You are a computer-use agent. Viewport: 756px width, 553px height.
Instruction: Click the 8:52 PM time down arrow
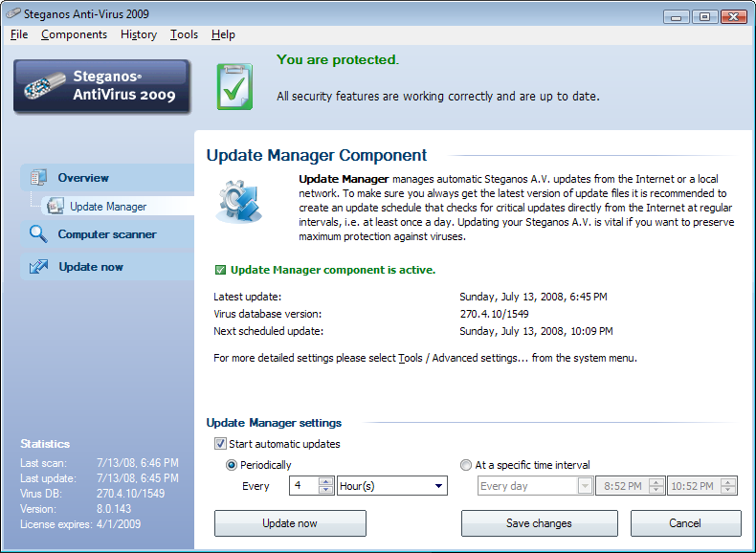[x=656, y=490]
